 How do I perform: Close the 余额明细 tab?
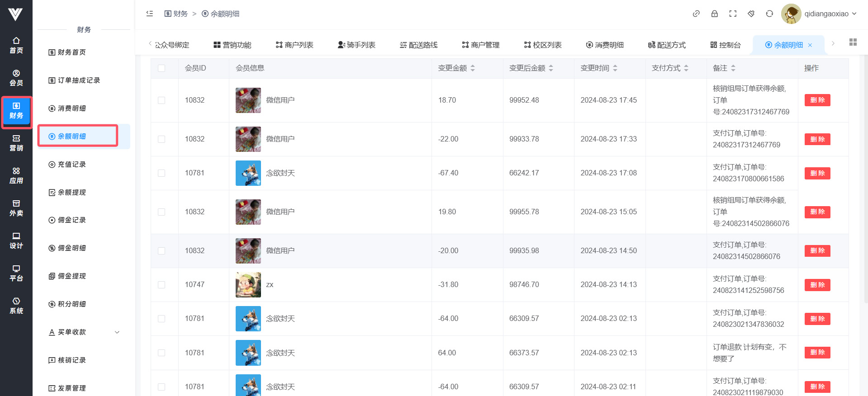point(810,45)
